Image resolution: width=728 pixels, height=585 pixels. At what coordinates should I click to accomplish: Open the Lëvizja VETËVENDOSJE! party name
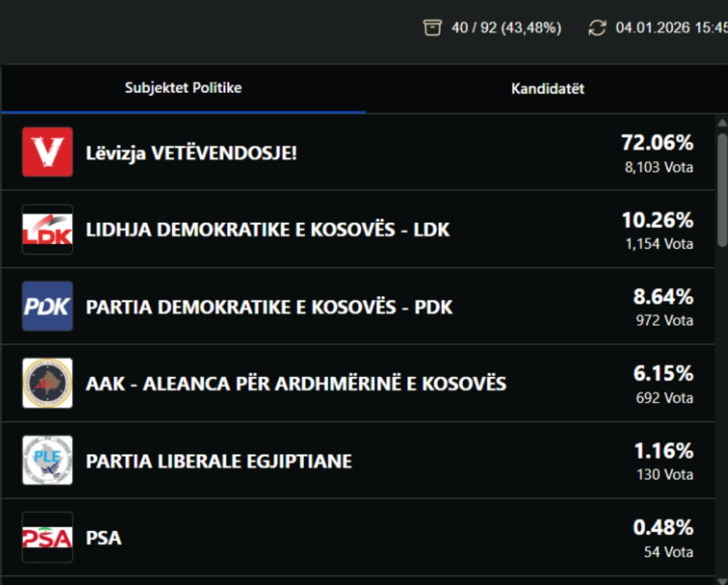[191, 153]
